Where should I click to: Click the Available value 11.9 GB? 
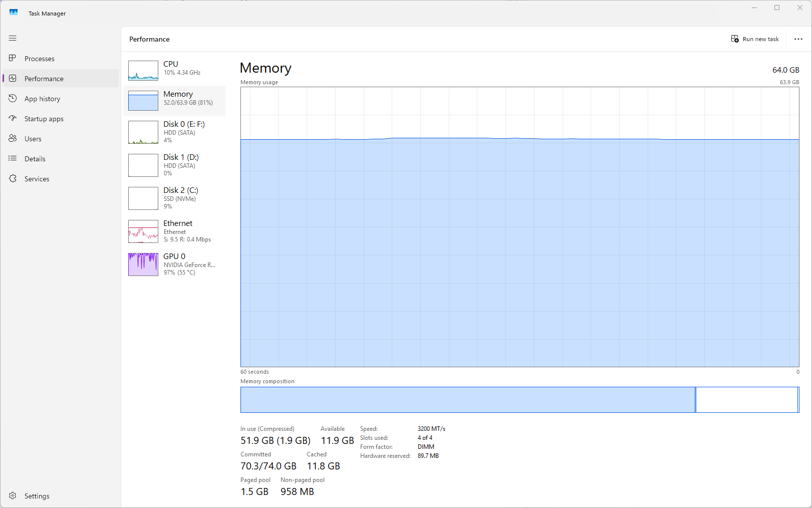click(x=338, y=441)
